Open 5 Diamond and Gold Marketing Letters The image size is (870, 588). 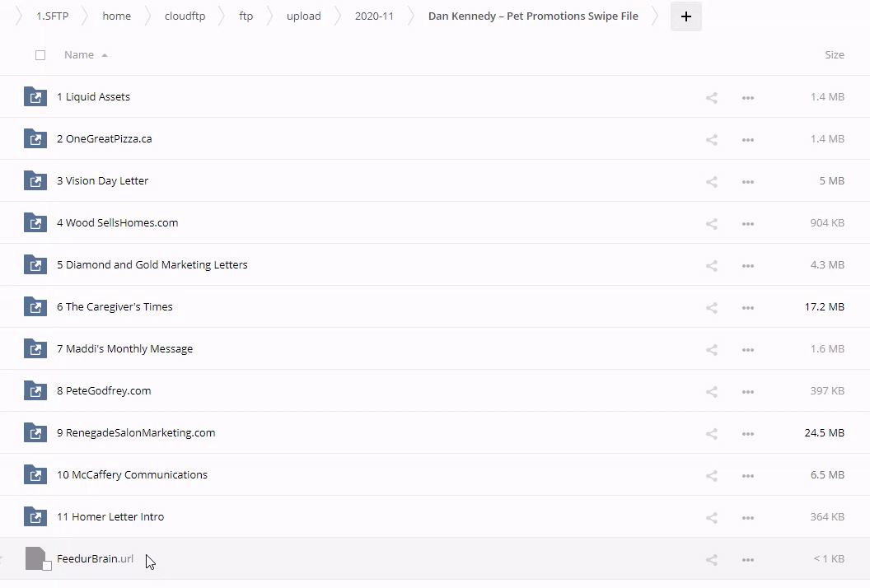152,264
